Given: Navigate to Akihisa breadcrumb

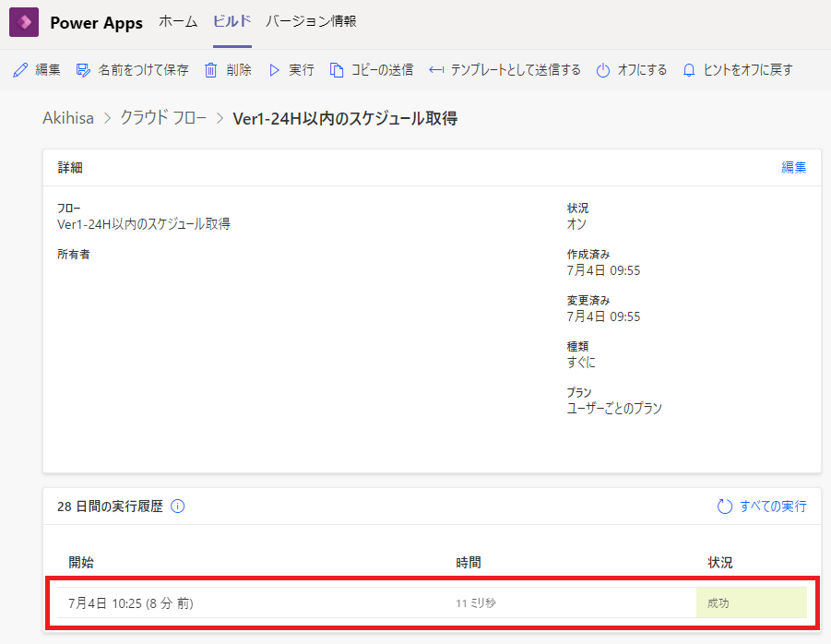Looking at the screenshot, I should click(68, 118).
